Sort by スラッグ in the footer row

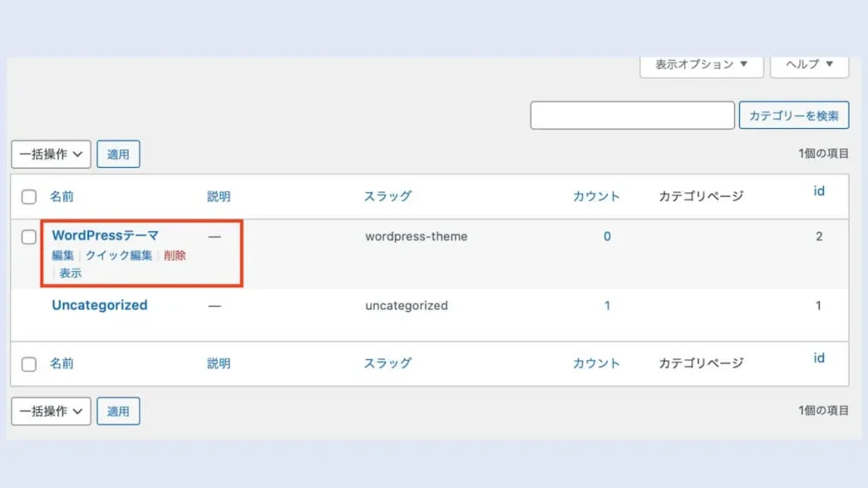click(387, 363)
